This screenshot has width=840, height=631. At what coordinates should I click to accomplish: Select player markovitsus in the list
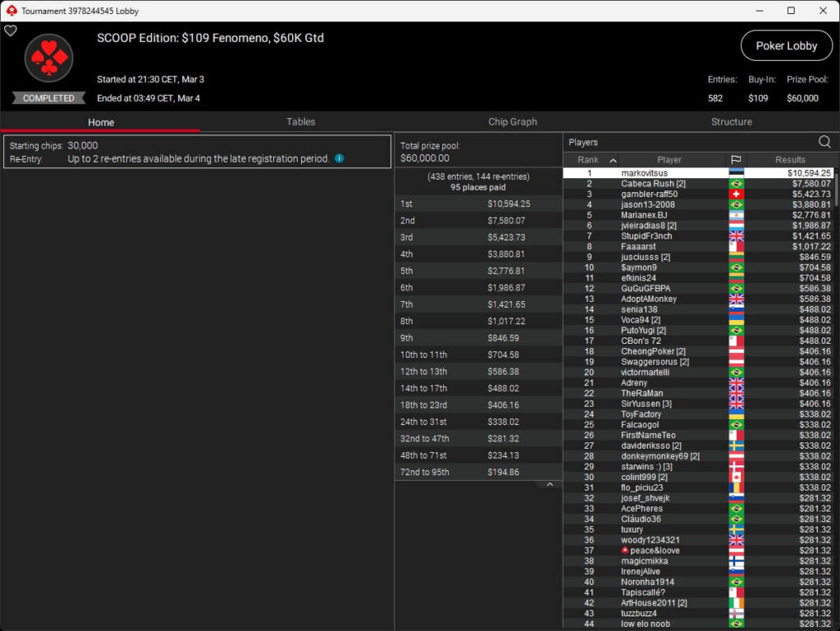pyautogui.click(x=644, y=173)
